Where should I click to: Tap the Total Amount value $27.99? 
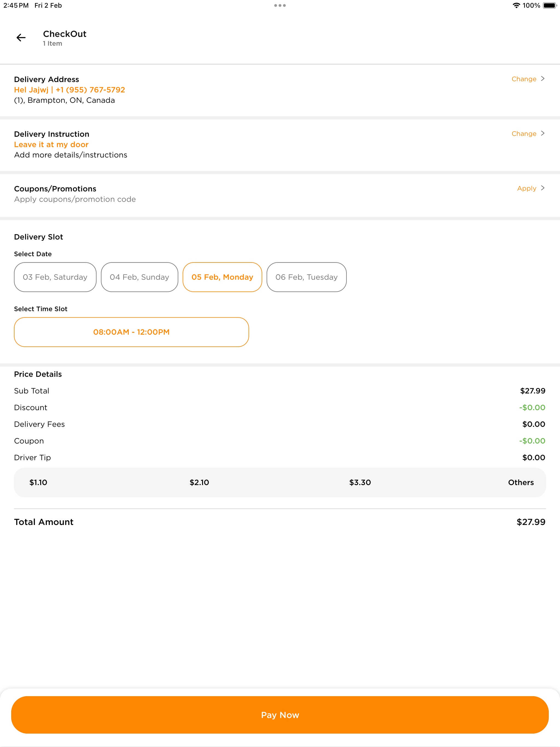tap(531, 522)
